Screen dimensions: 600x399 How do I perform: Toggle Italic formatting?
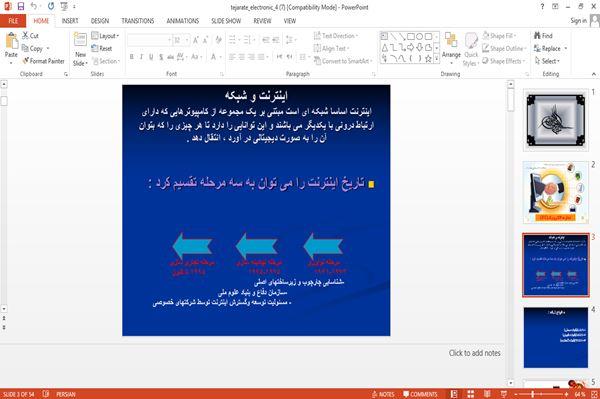[x=141, y=57]
